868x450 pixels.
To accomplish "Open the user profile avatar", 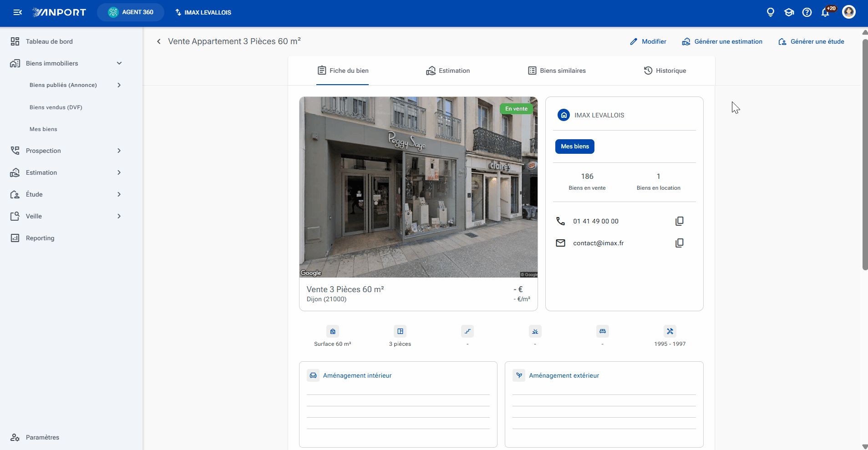I will [x=848, y=12].
